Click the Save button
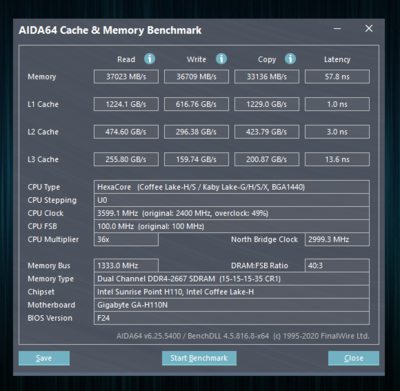This screenshot has width=400, height=391. [x=44, y=358]
